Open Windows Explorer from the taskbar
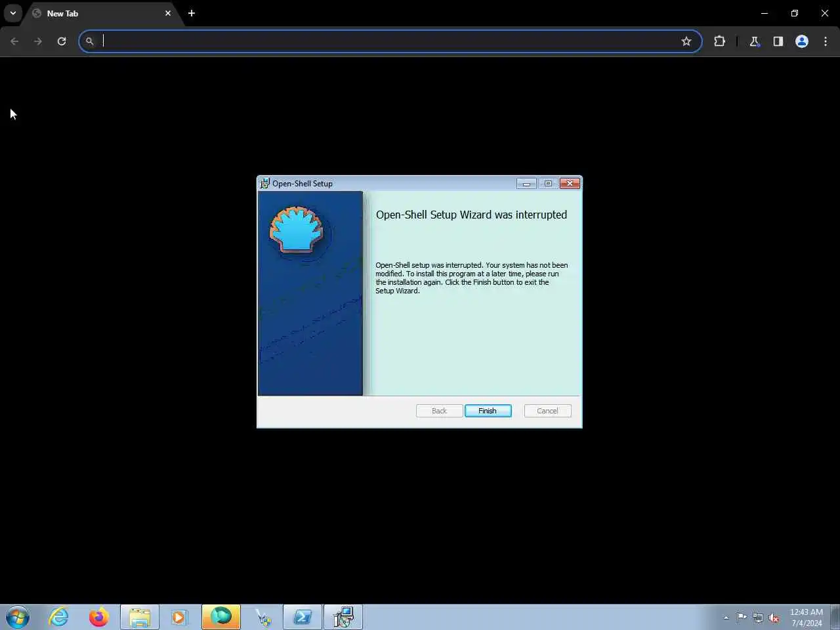Image resolution: width=840 pixels, height=630 pixels. [x=140, y=618]
